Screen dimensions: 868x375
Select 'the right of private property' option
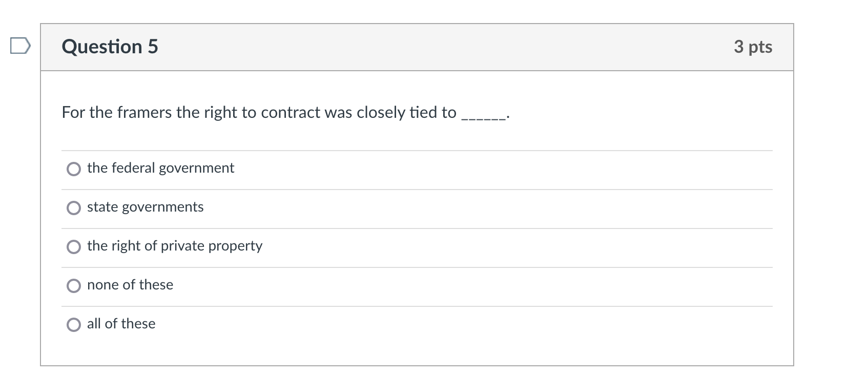point(73,246)
